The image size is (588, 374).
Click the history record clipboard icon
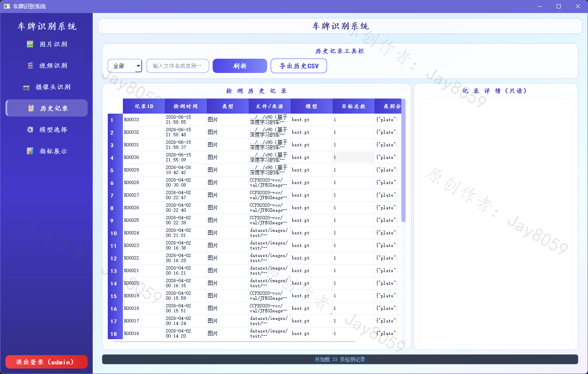(31, 108)
